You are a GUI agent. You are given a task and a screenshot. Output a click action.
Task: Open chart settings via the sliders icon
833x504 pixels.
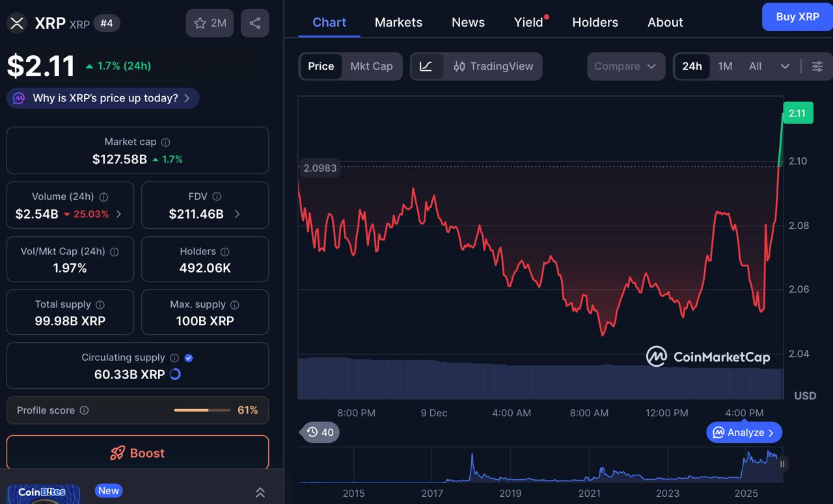pos(817,66)
